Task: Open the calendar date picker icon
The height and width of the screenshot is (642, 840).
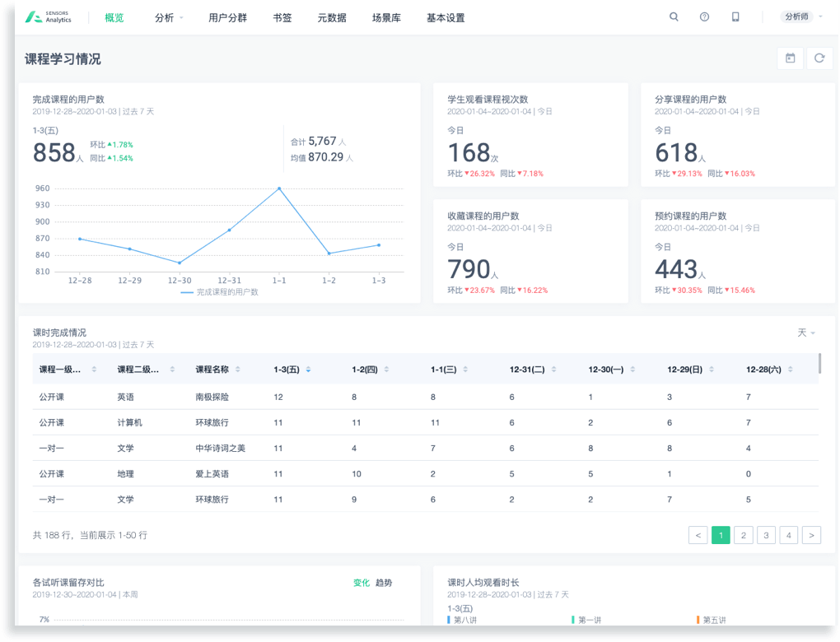Action: tap(790, 58)
